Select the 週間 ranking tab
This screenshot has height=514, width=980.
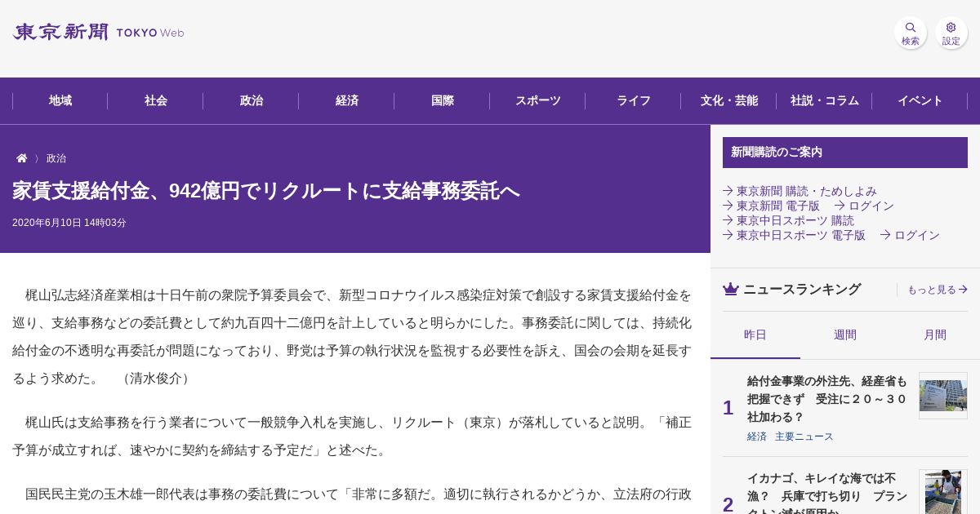(845, 335)
